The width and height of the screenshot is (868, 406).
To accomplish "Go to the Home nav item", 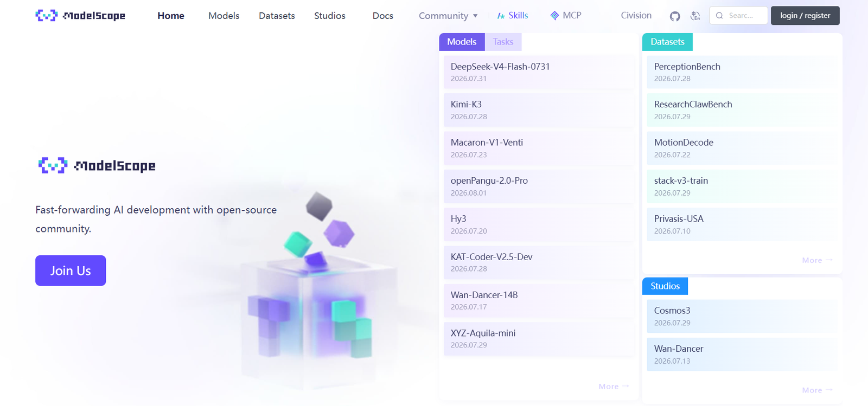I will point(171,16).
